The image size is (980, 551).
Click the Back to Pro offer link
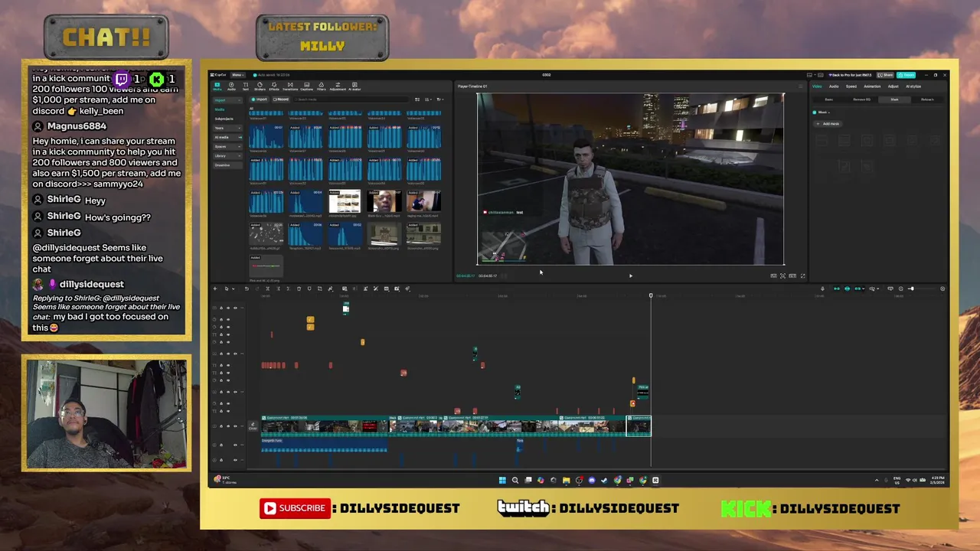pos(850,75)
